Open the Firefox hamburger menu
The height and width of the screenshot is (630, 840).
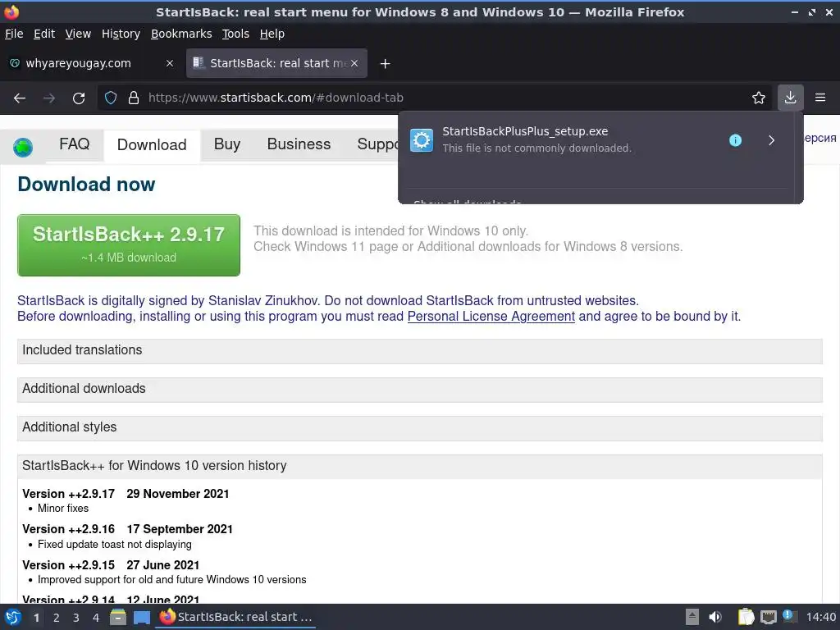(819, 98)
